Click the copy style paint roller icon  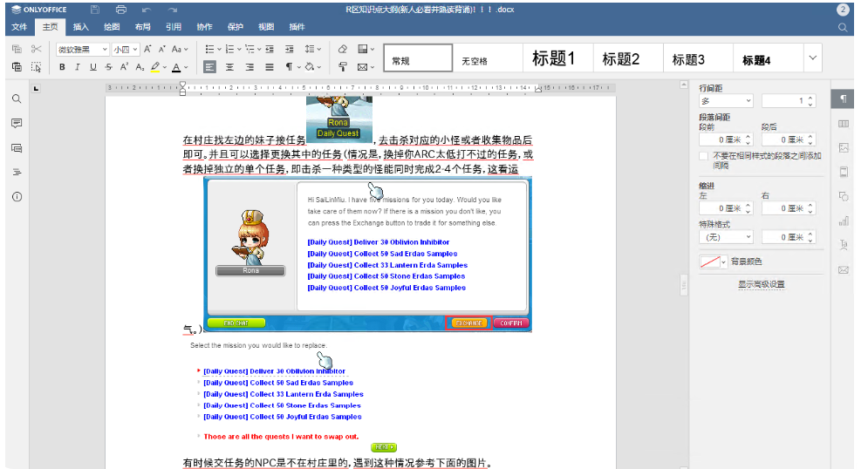pos(343,67)
